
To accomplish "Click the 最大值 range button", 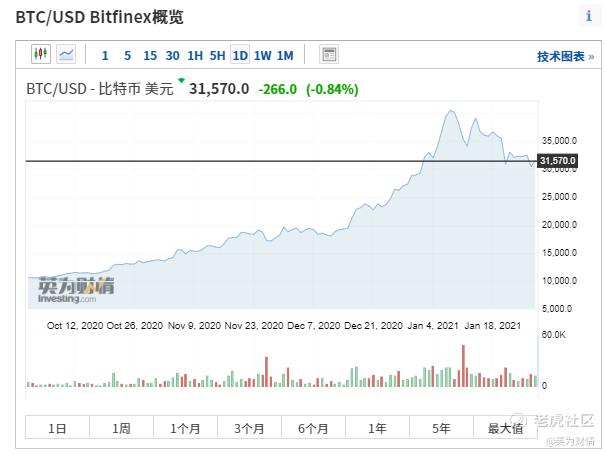I will (x=505, y=428).
